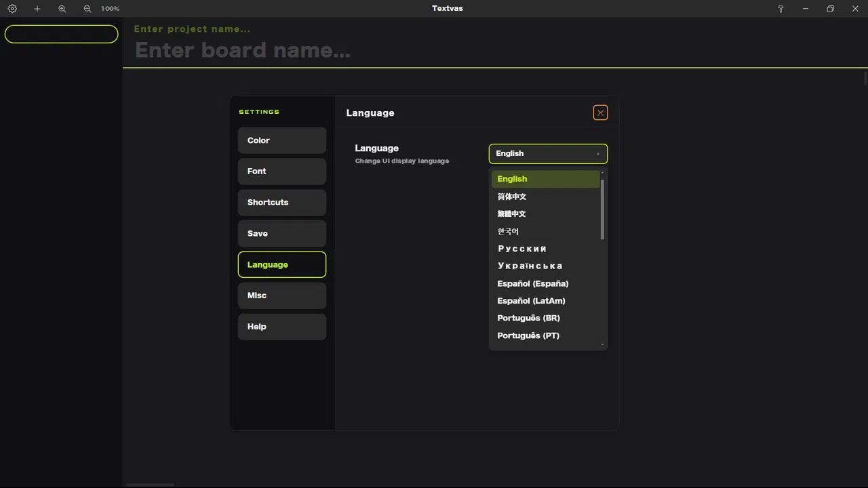The image size is (868, 488).
Task: Click the canvas horizontal scrollbar thumb
Action: (150, 485)
